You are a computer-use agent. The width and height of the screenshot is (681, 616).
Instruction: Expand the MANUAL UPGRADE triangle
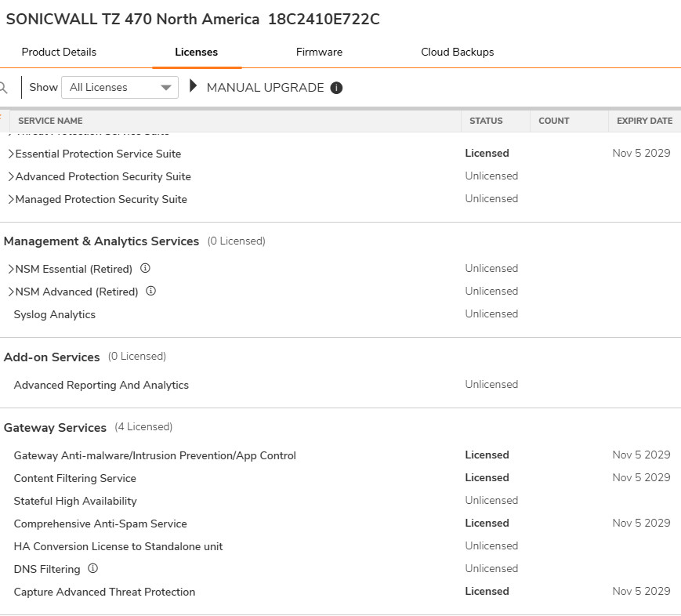click(194, 86)
